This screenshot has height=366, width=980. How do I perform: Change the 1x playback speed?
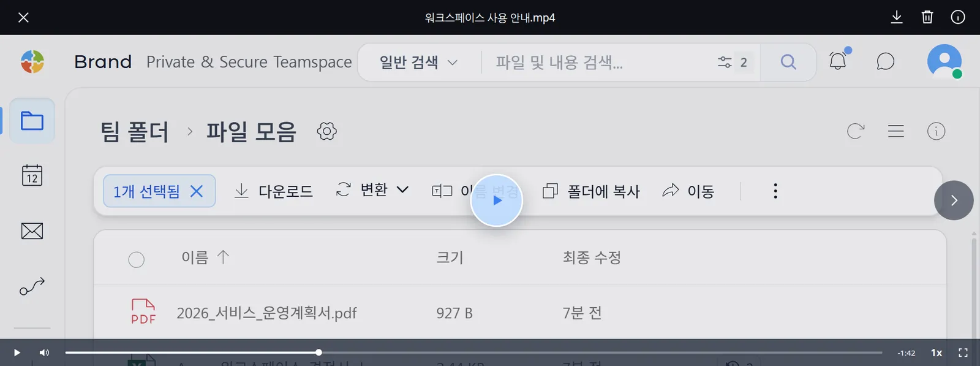tap(937, 353)
